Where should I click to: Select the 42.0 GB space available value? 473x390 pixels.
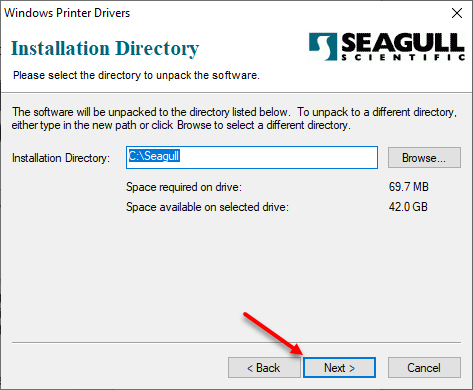(x=408, y=207)
